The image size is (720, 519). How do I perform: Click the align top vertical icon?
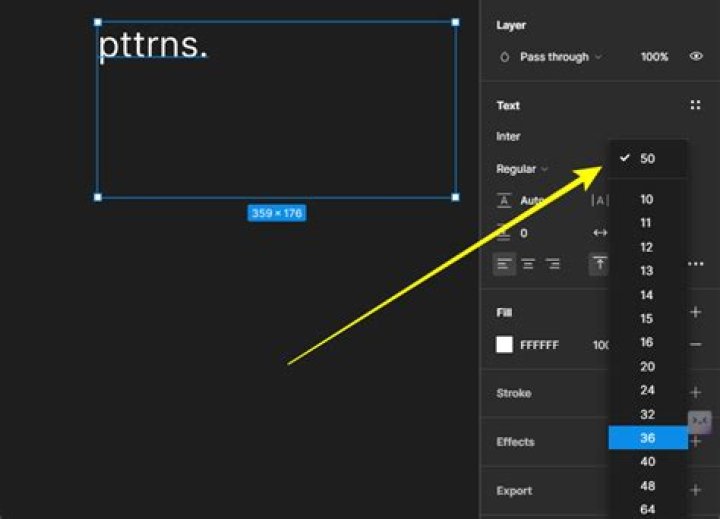click(599, 264)
